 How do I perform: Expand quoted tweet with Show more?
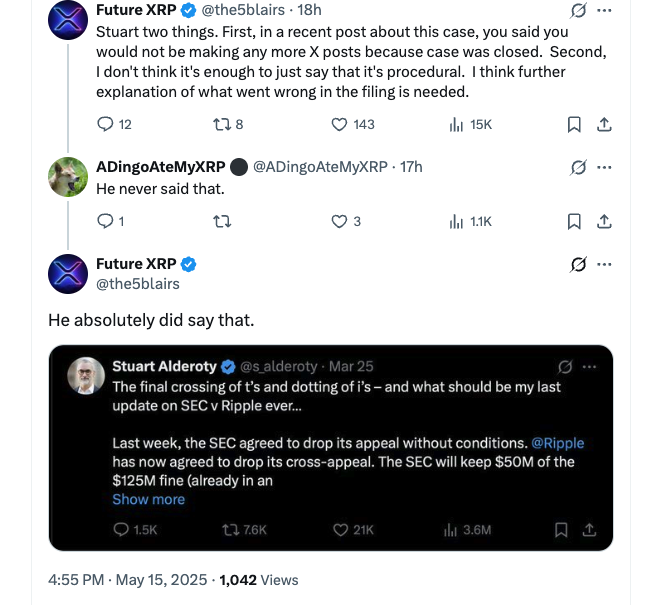tap(148, 499)
